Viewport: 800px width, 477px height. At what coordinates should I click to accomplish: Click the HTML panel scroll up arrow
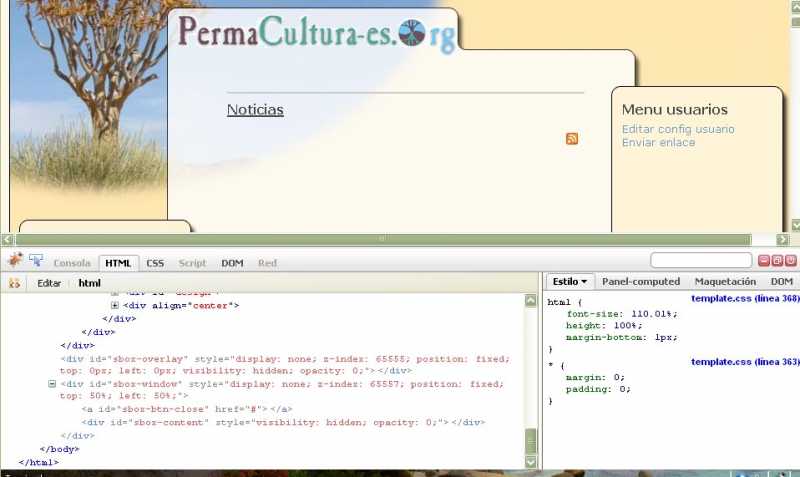click(531, 300)
